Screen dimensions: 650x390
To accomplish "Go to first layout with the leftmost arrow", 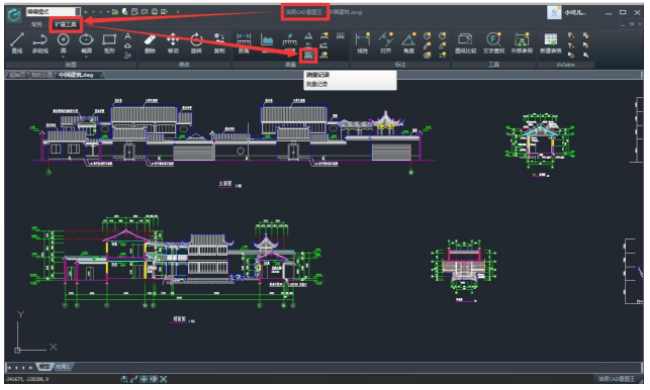I will [9, 368].
